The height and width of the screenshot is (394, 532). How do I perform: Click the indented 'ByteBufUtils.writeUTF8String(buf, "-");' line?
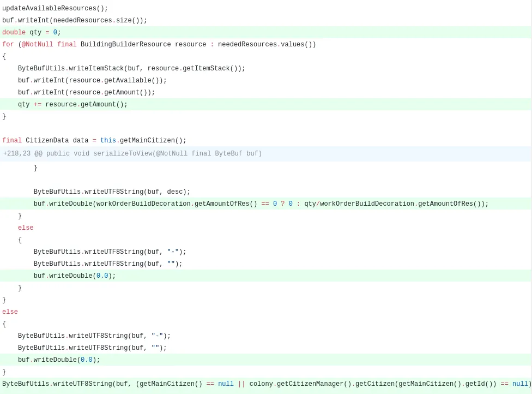(x=110, y=252)
